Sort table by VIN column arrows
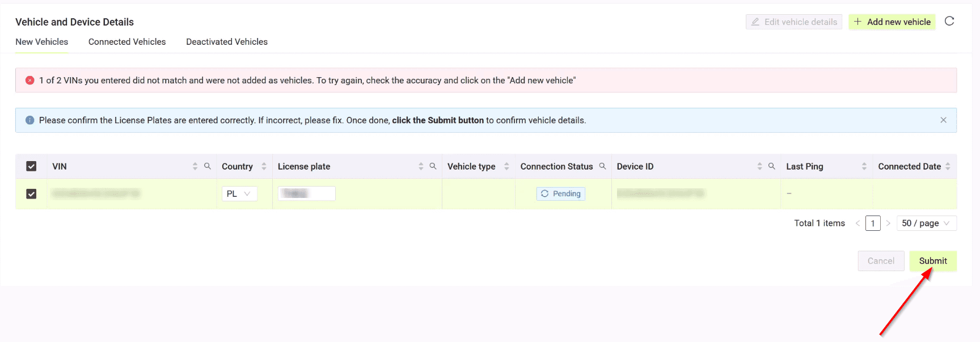This screenshot has height=342, width=980. (195, 166)
